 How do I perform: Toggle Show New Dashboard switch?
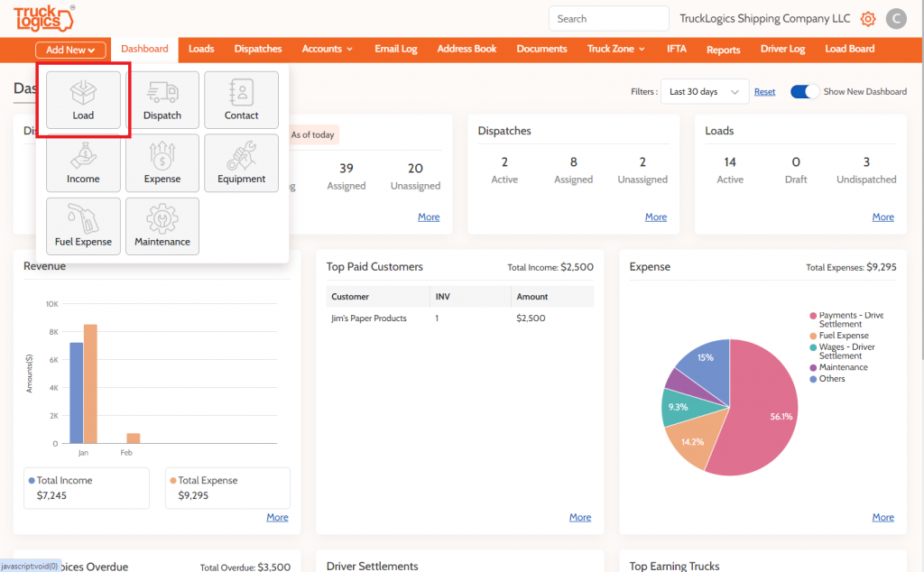(x=804, y=92)
